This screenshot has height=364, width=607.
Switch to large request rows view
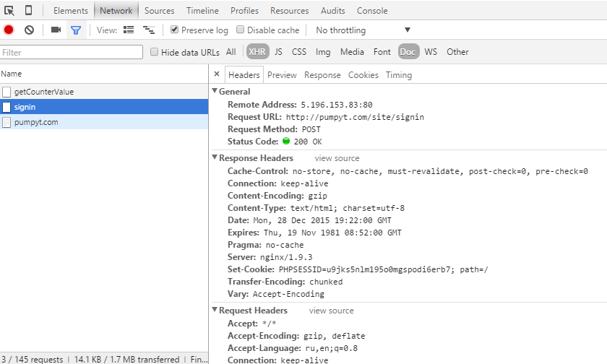129,30
